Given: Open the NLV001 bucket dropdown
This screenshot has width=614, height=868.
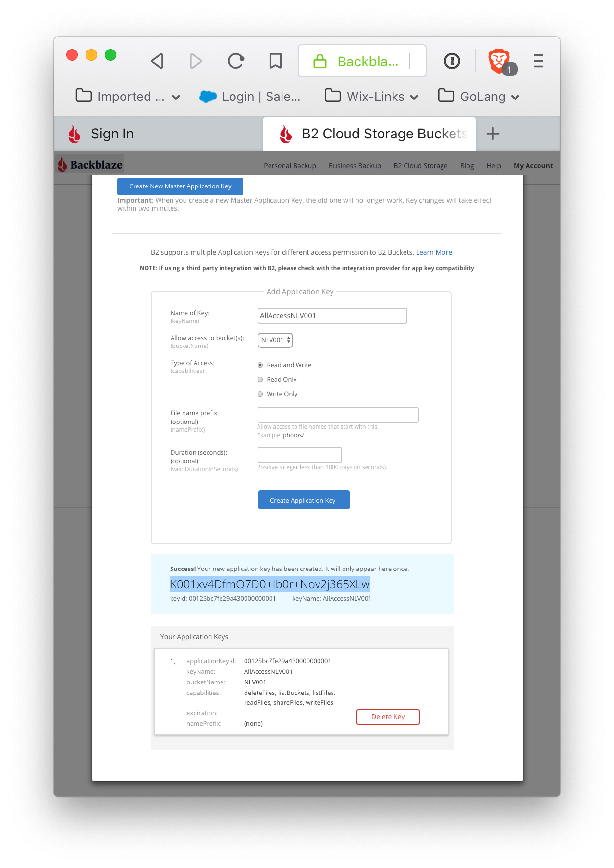Looking at the screenshot, I should (x=275, y=340).
